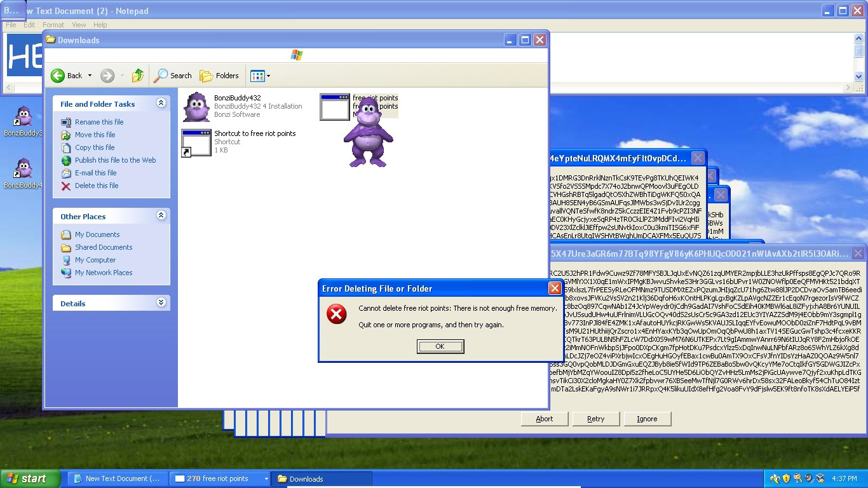Click the Rename this file icon
The height and width of the screenshot is (488, 868).
click(66, 122)
